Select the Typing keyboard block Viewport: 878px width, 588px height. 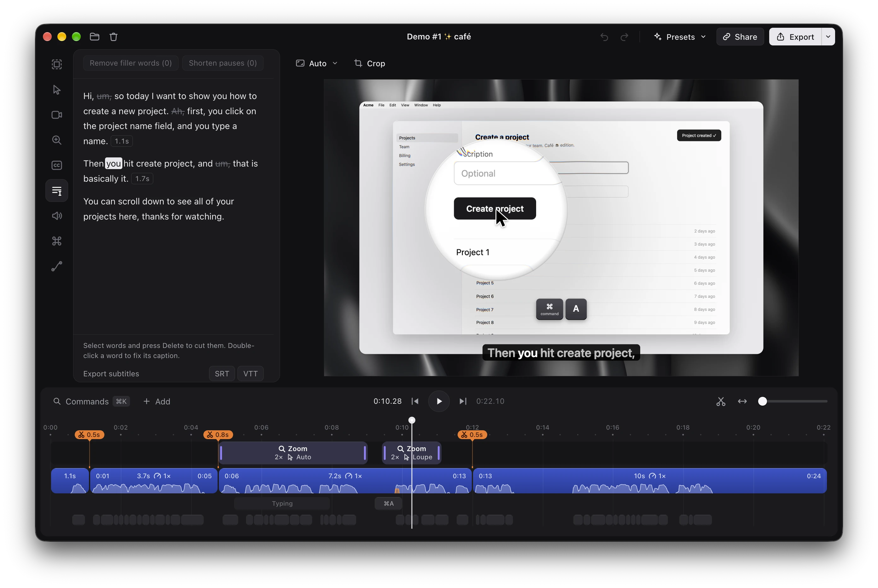pyautogui.click(x=282, y=503)
